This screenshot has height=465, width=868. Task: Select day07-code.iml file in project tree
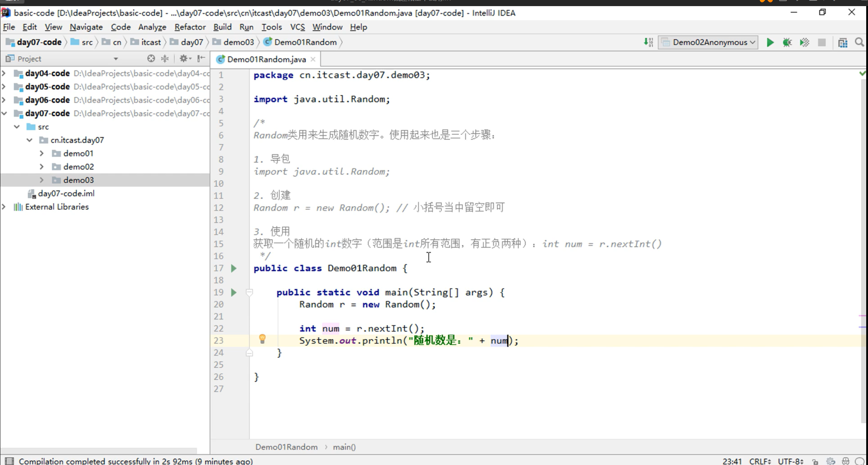point(66,194)
